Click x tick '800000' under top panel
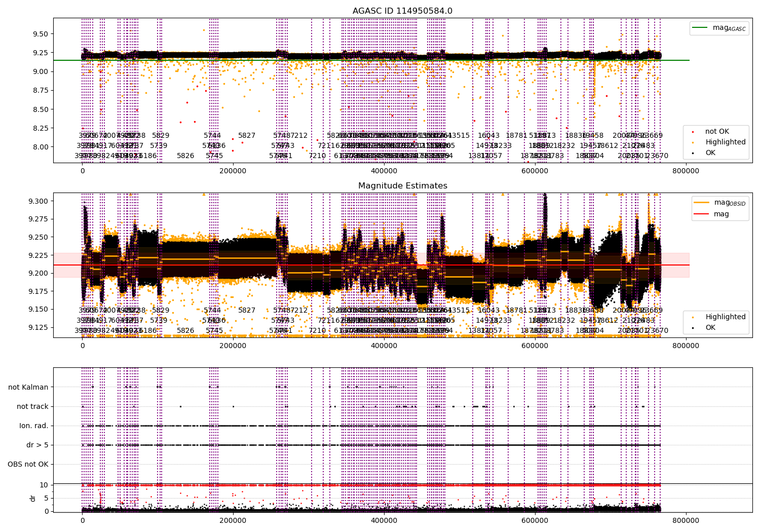This screenshot has height=532, width=760. (x=686, y=171)
